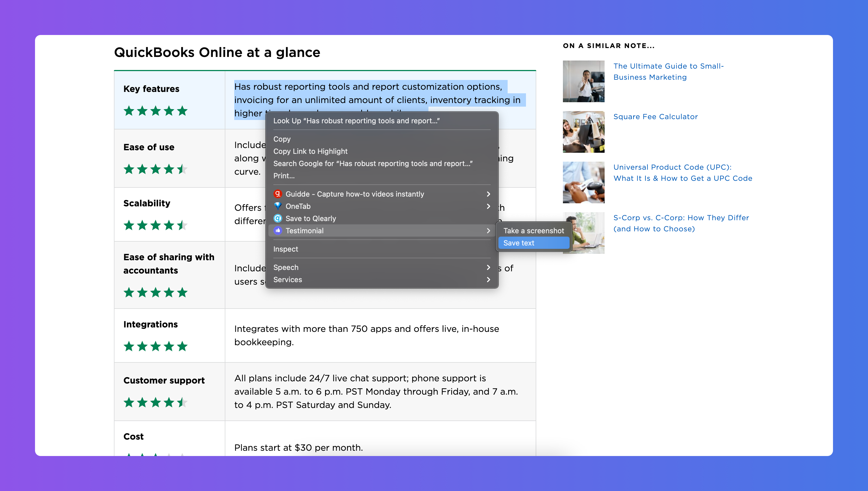Click the 'Integrations' row label
Screen dimensions: 868x491
click(x=151, y=324)
